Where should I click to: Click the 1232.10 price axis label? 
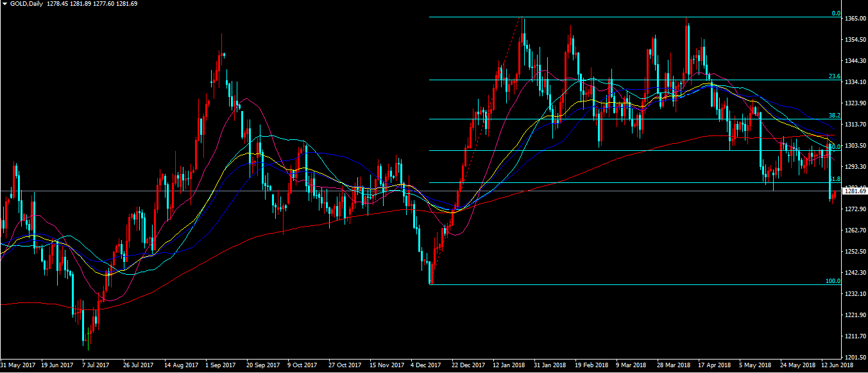tap(855, 294)
